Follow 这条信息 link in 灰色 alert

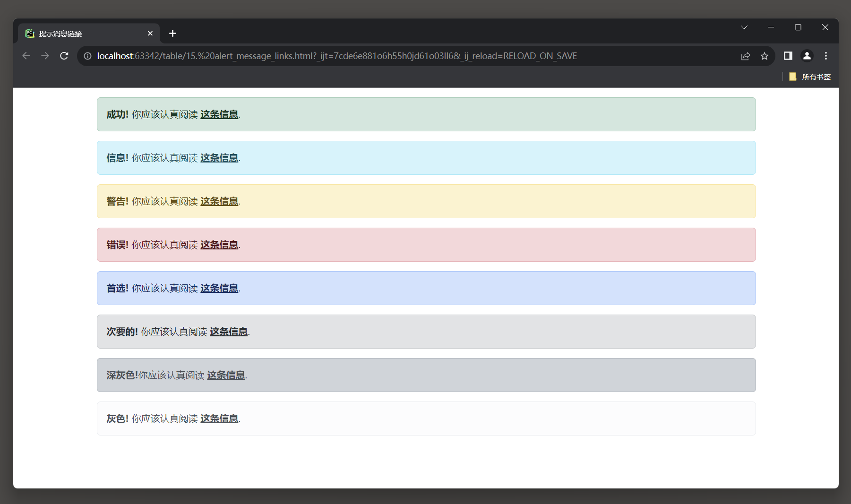(219, 419)
